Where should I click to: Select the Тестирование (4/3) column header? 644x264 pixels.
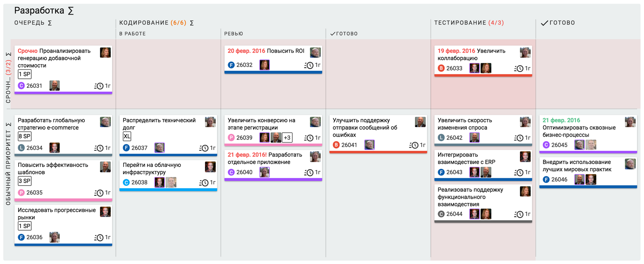click(x=469, y=23)
